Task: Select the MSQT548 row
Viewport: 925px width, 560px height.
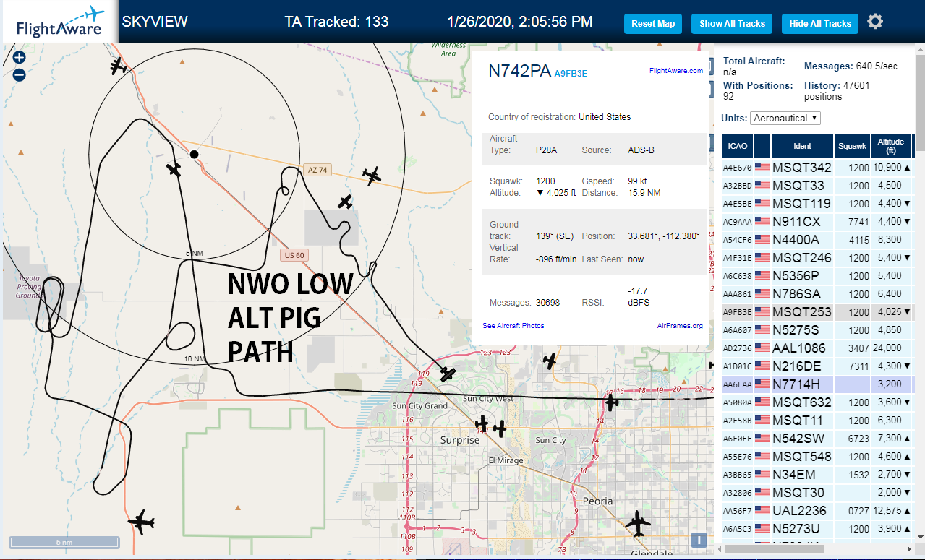Action: tap(817, 457)
